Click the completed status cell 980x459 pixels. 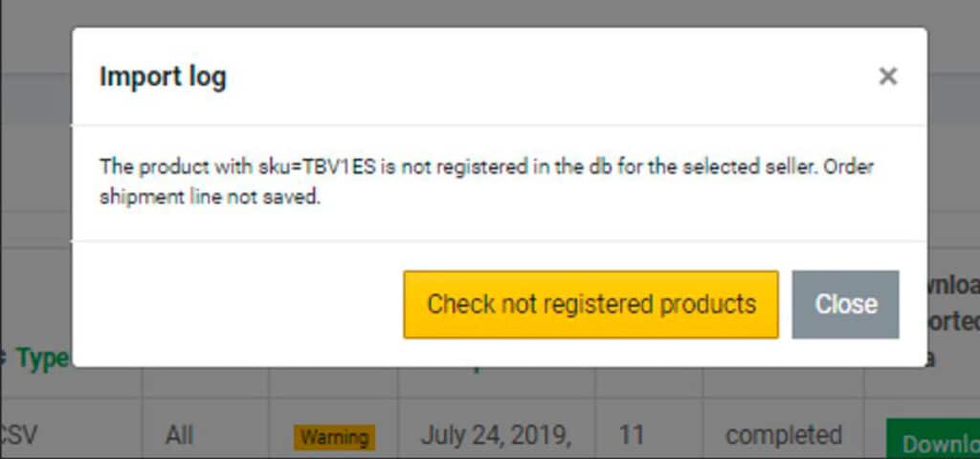point(783,435)
